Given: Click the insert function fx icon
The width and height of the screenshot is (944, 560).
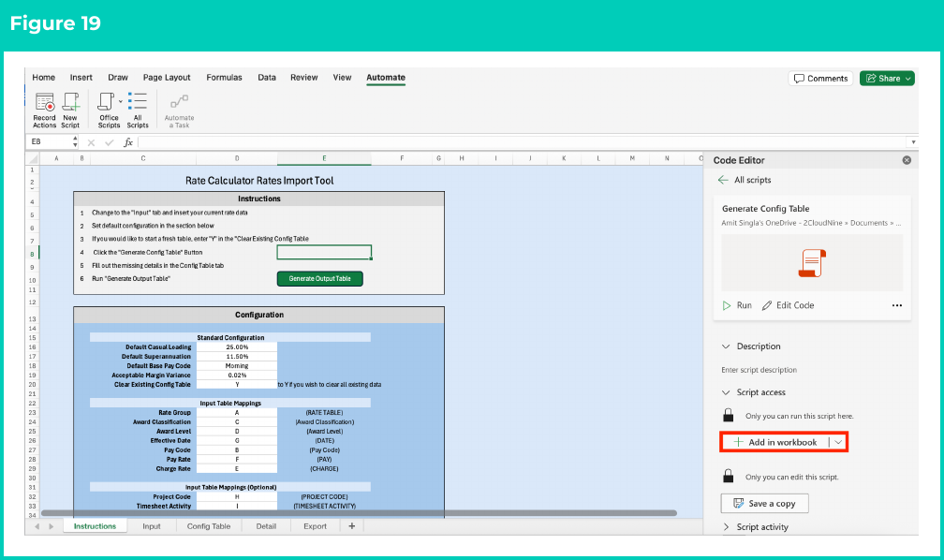Looking at the screenshot, I should point(128,142).
